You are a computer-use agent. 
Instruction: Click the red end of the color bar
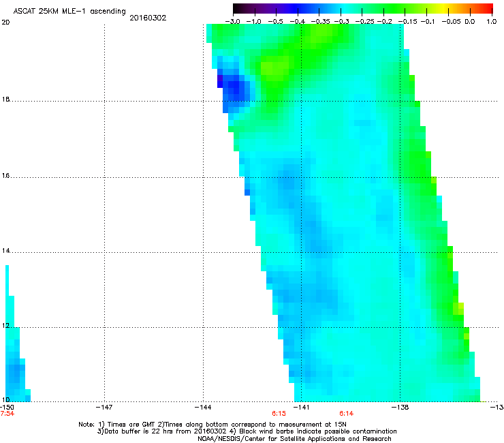[x=488, y=9]
